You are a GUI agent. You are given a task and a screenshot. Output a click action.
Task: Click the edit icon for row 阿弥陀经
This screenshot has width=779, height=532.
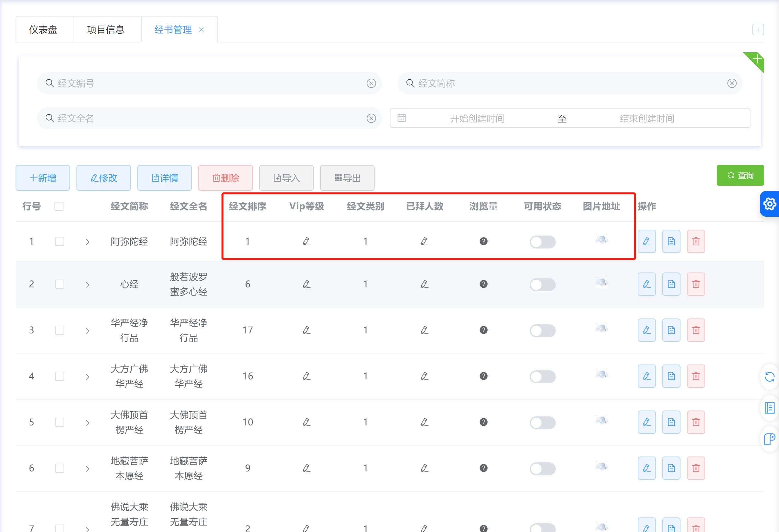(x=646, y=241)
